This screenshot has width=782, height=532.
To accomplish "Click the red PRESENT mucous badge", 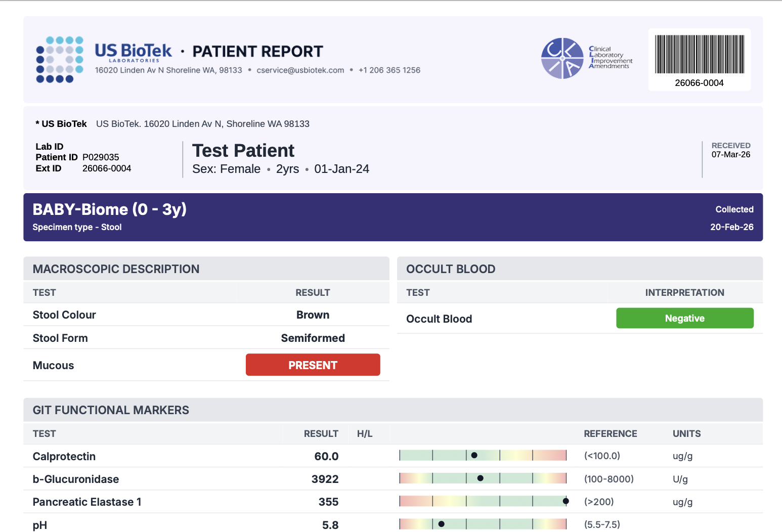I will [x=313, y=365].
